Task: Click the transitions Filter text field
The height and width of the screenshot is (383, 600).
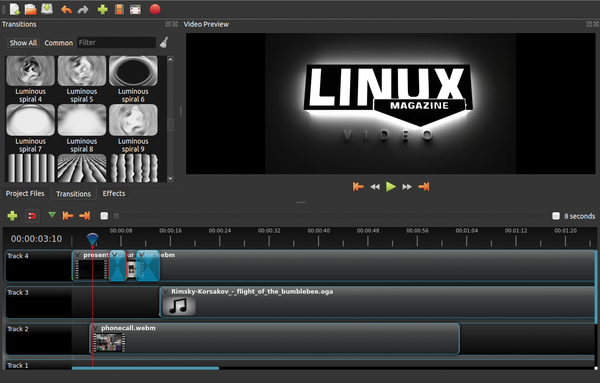Action: 116,42
